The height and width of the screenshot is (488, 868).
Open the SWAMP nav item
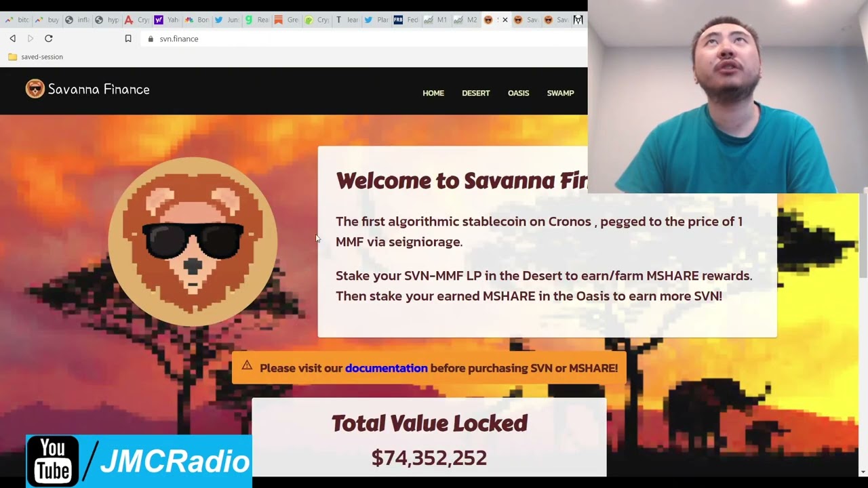[560, 93]
